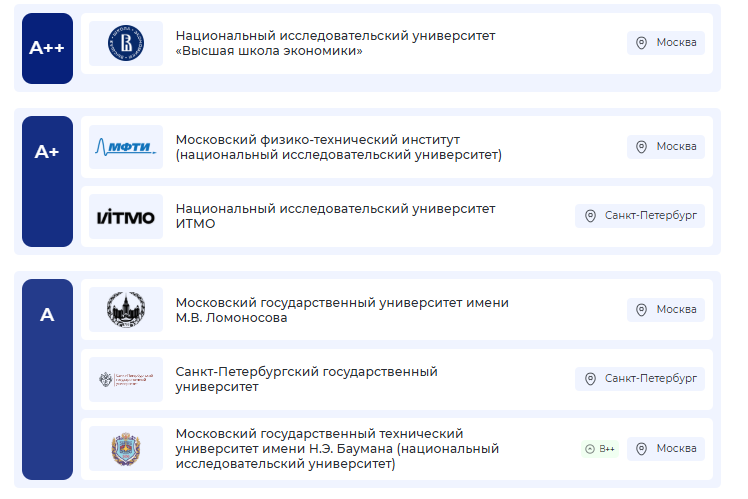The height and width of the screenshot is (499, 748).
Task: Open Национальный исследовательский университет ИТМО name
Action: 335,216
